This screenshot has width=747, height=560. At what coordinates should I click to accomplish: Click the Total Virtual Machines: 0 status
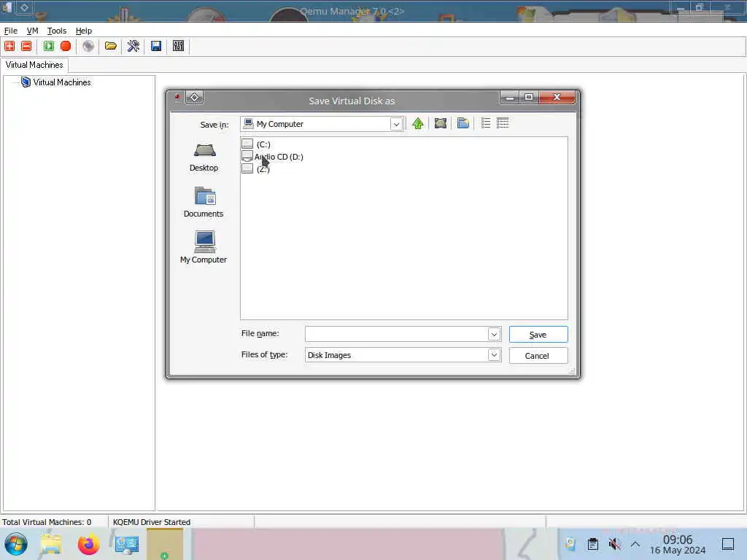click(47, 522)
